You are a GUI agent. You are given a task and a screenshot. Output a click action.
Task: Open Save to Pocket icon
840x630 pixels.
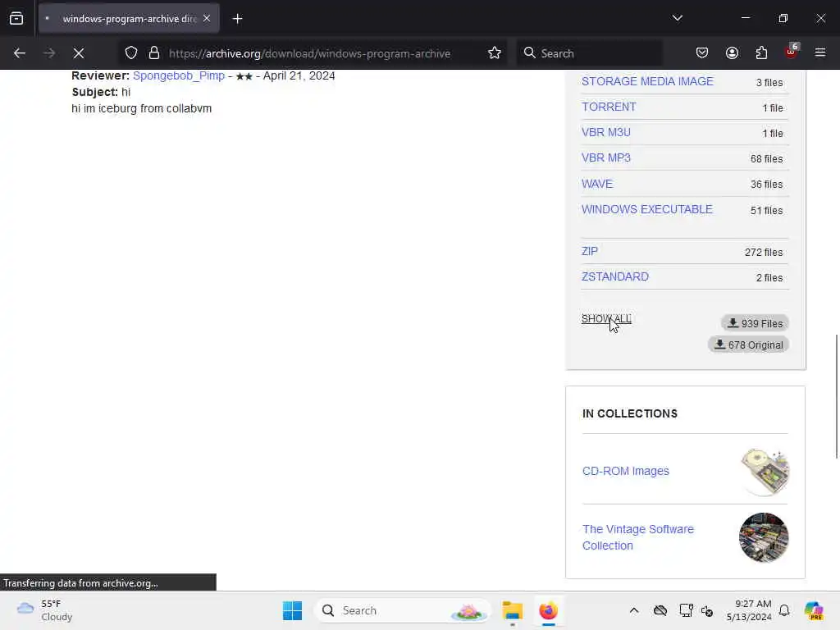[702, 52]
